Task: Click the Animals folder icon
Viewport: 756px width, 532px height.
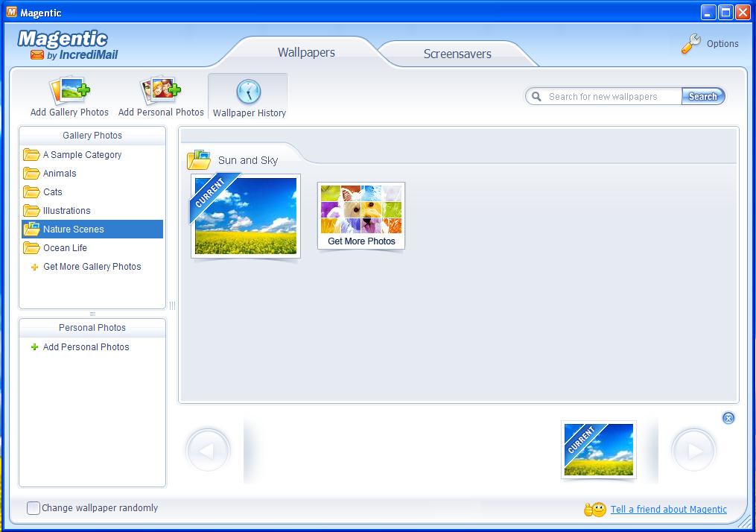Action: [31, 173]
